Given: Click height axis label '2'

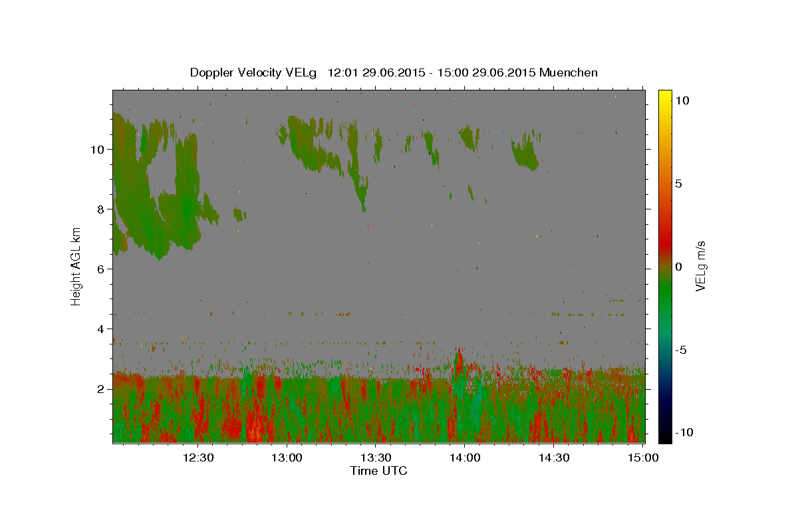Looking at the screenshot, I should coord(100,388).
